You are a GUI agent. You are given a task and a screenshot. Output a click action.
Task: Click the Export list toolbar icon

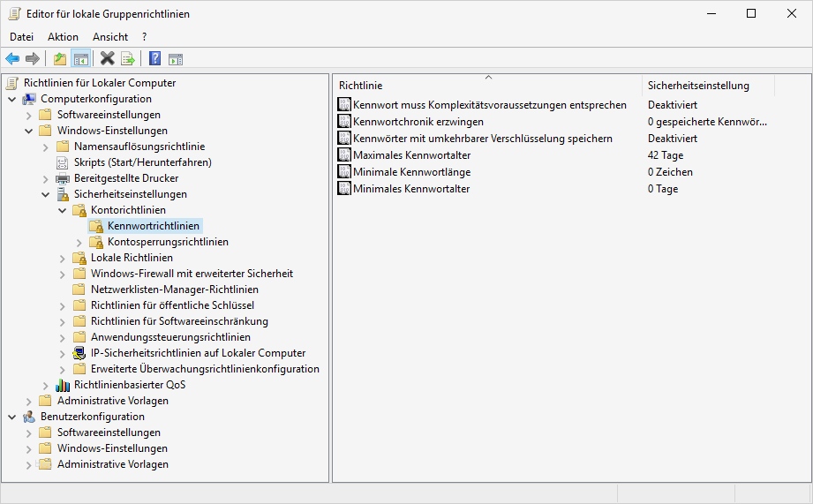[x=128, y=59]
